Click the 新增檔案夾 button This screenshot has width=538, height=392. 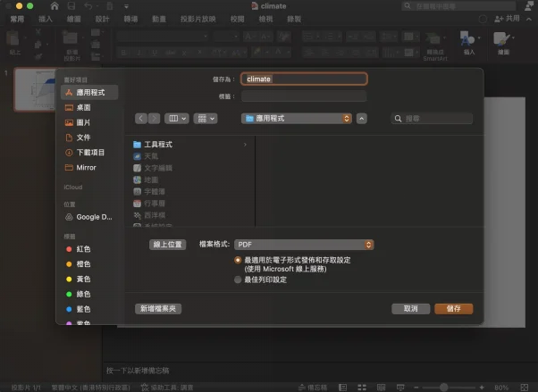point(158,309)
